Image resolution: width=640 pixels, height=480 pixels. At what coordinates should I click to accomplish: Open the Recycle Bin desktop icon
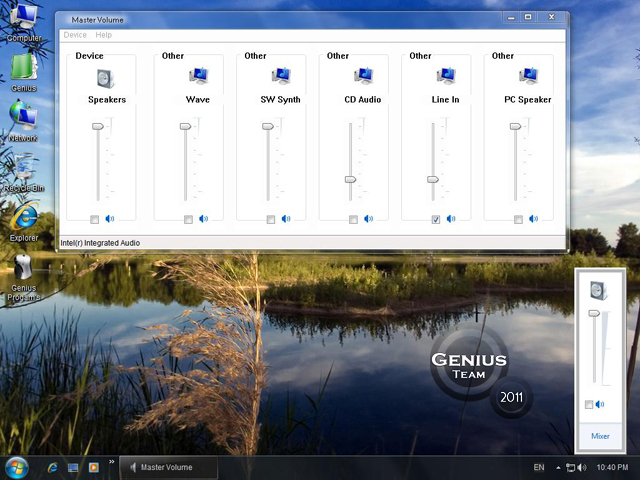pos(24,173)
